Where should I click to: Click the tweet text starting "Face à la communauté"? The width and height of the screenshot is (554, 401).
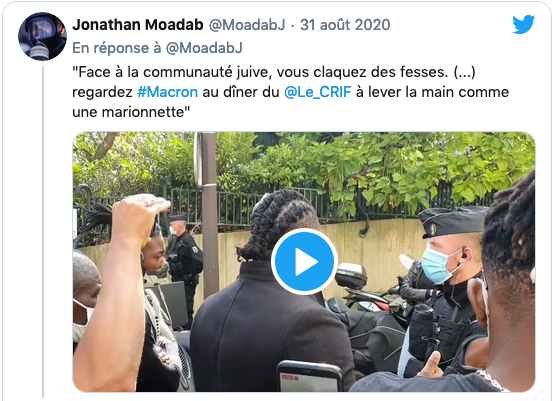click(290, 92)
